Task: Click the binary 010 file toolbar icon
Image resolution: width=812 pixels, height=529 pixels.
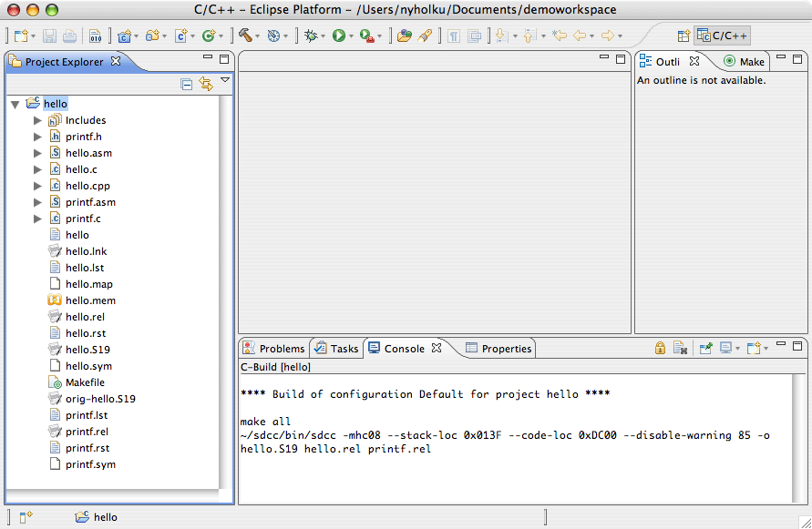Action: coord(96,36)
